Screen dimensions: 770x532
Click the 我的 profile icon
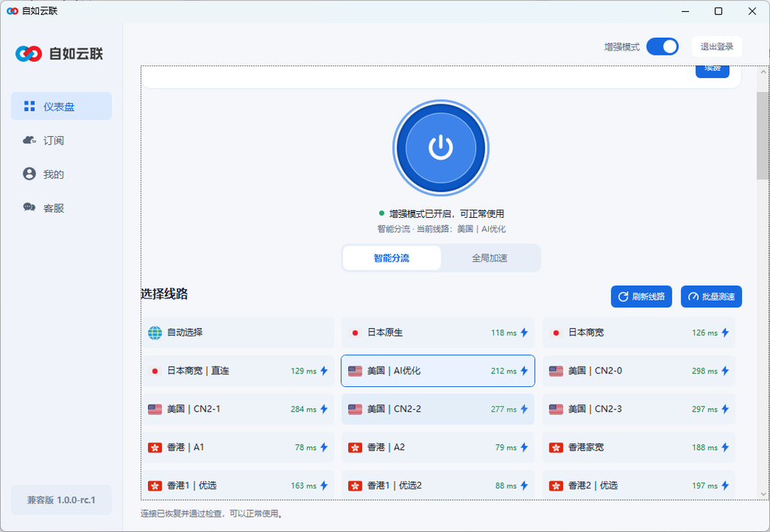[29, 174]
